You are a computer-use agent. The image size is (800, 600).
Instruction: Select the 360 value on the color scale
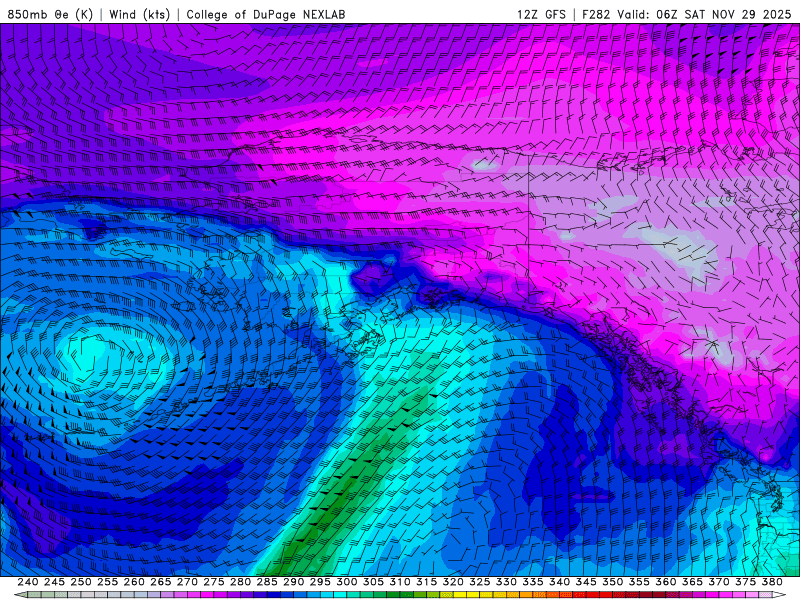666,582
